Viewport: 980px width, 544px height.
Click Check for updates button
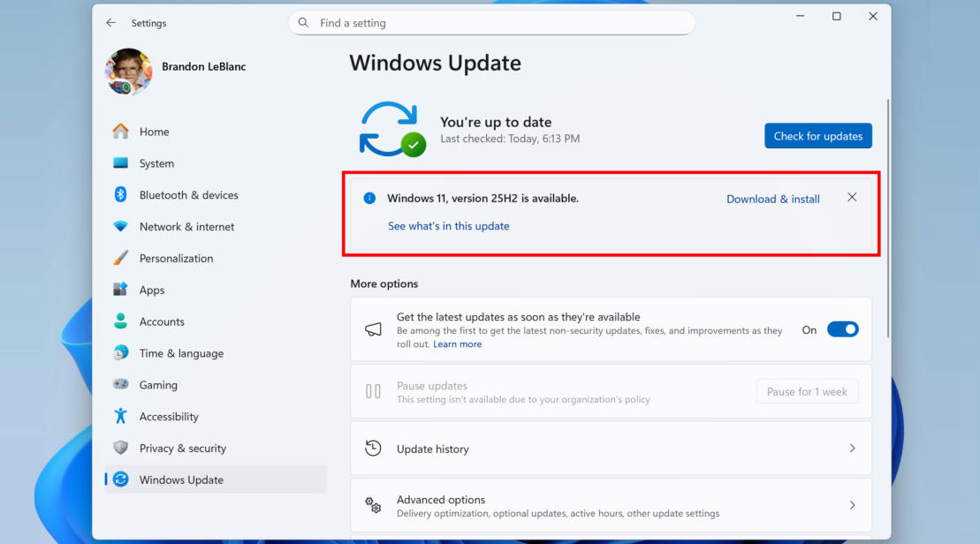[x=817, y=135]
